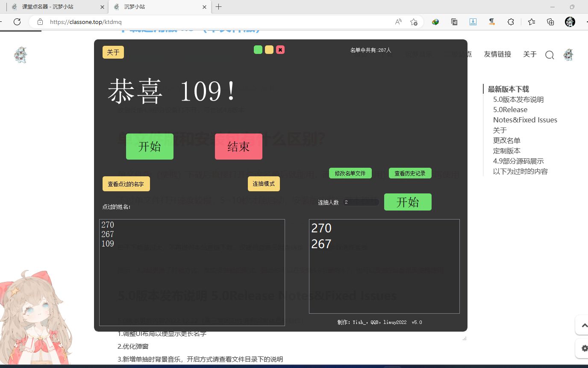View site info via the lock icon
The image size is (588, 368).
40,22
